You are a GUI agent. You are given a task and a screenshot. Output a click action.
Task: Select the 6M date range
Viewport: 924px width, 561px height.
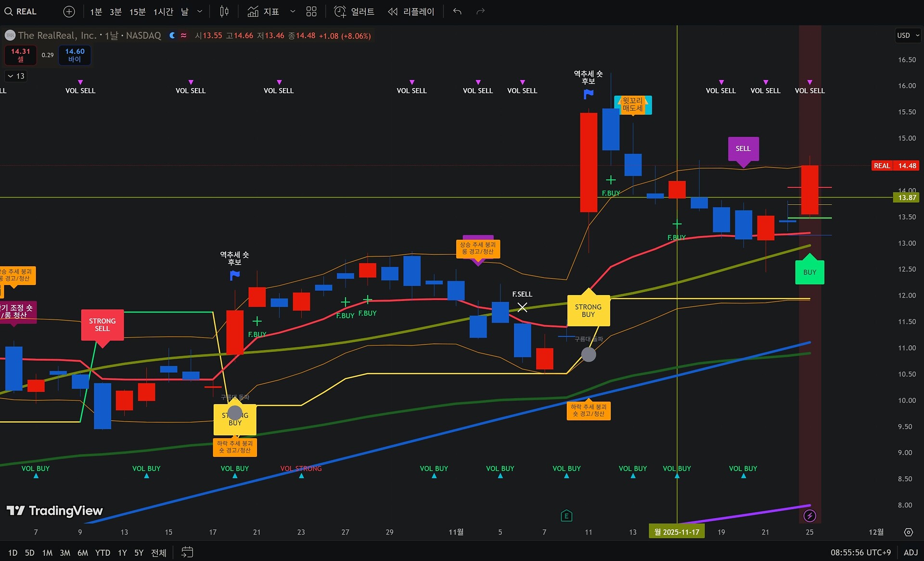83,552
